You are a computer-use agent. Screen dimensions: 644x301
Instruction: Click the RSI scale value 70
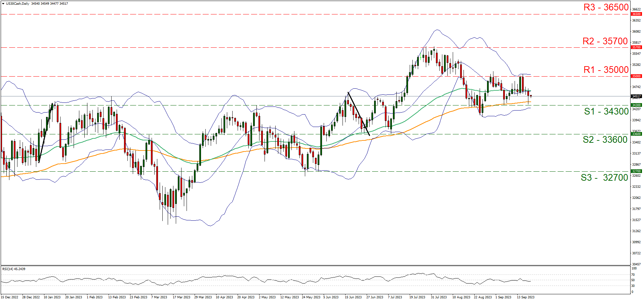[633, 275]
